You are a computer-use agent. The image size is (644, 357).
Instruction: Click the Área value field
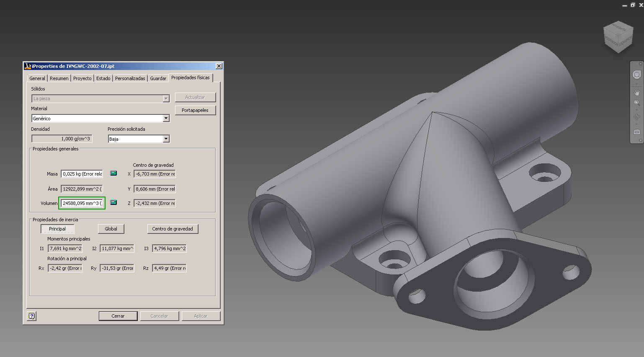click(82, 189)
